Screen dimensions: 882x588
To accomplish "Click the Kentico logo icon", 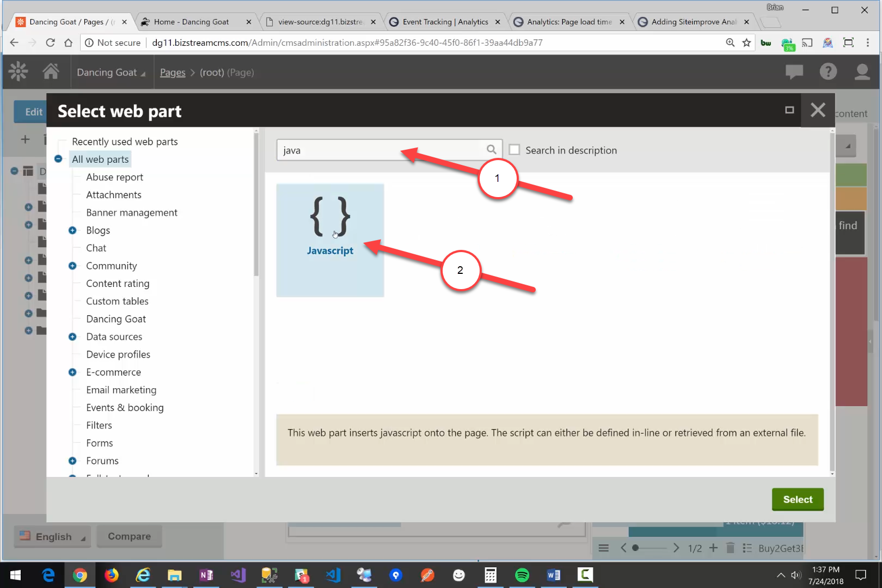I will (x=18, y=71).
